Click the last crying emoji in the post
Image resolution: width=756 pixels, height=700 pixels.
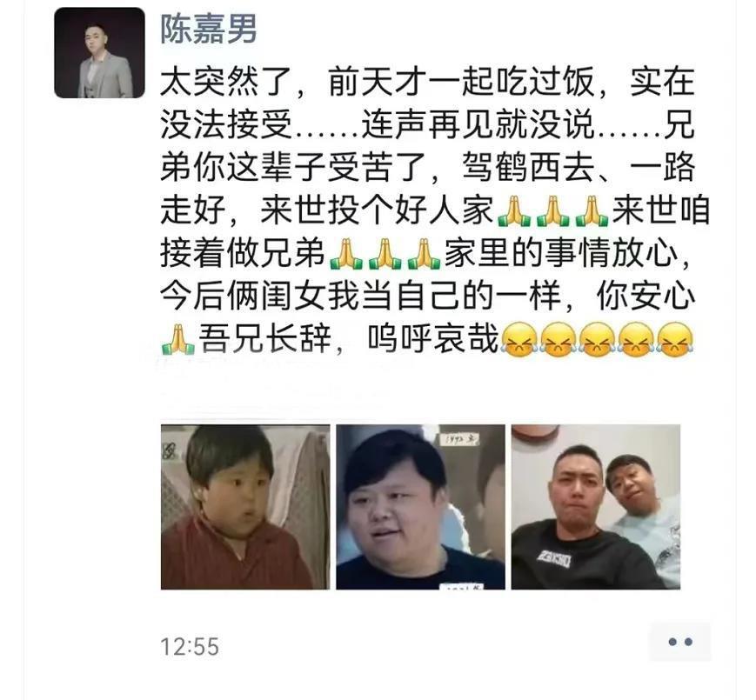point(675,339)
